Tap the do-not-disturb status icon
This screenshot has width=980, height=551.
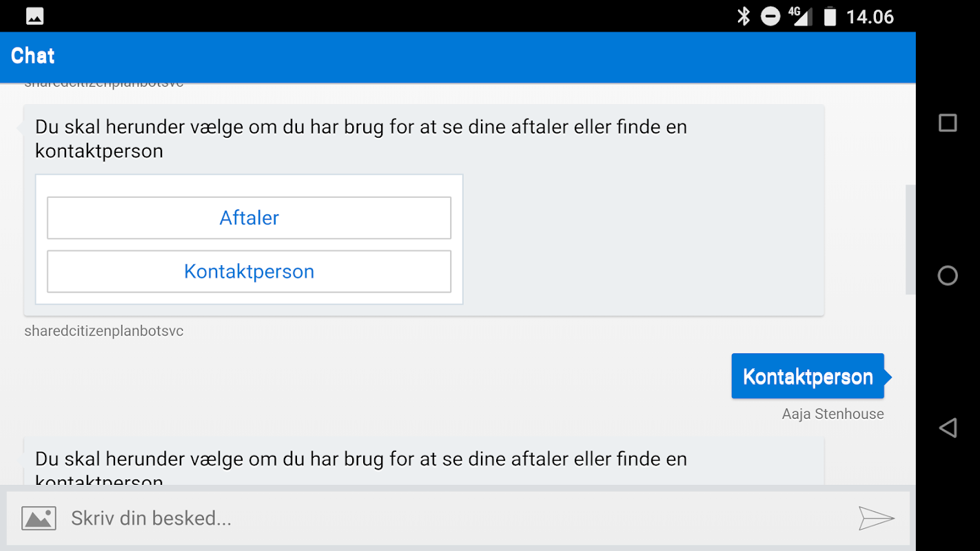tap(770, 17)
